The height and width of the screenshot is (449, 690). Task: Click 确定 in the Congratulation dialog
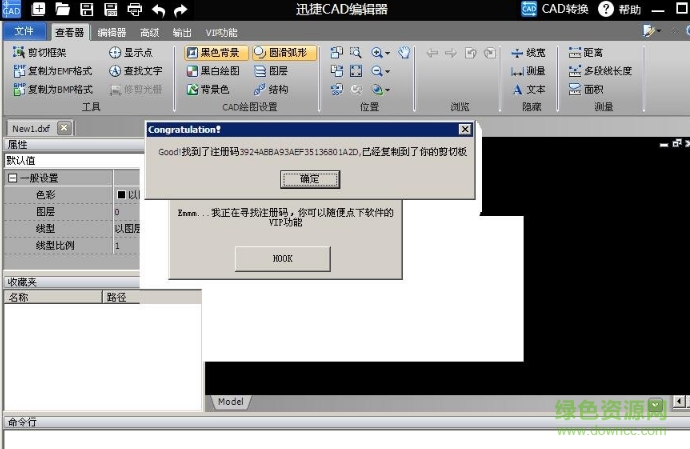[x=309, y=178]
